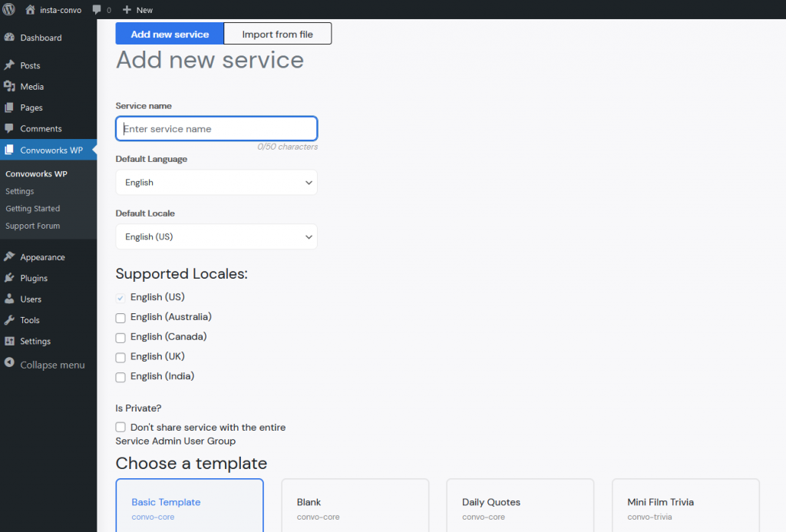This screenshot has width=786, height=532.
Task: Open the Default Locale dropdown
Action: pyautogui.click(x=216, y=236)
